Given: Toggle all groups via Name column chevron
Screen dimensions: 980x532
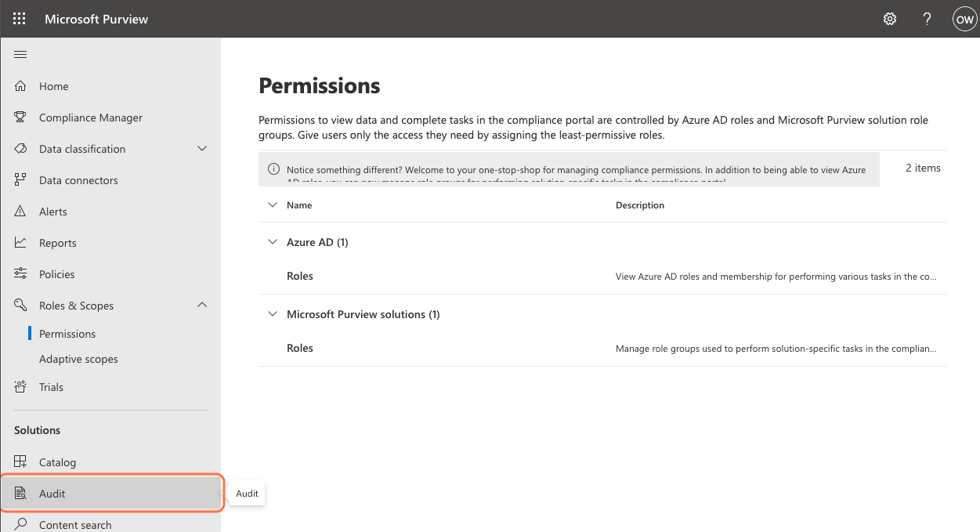Looking at the screenshot, I should click(x=273, y=205).
